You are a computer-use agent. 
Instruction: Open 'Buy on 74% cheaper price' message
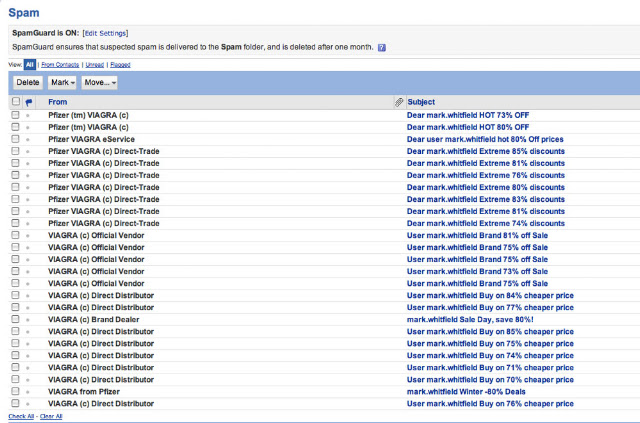(x=490, y=356)
